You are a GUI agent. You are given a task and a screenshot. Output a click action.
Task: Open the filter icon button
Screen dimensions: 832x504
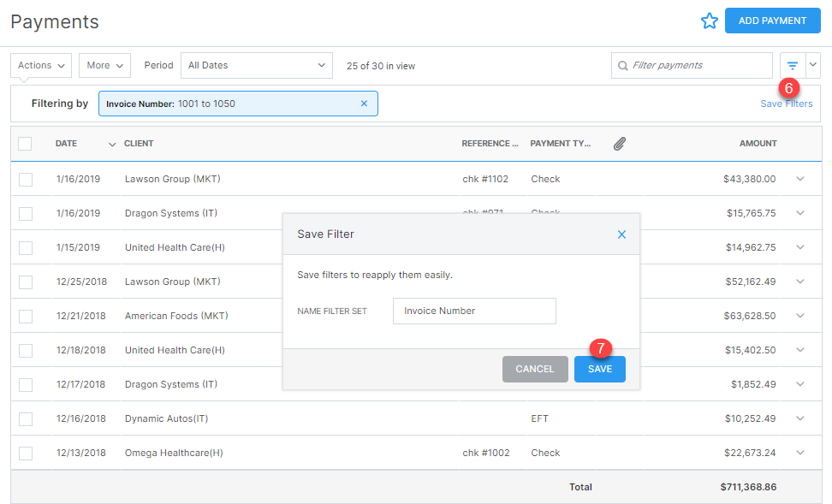(x=793, y=65)
